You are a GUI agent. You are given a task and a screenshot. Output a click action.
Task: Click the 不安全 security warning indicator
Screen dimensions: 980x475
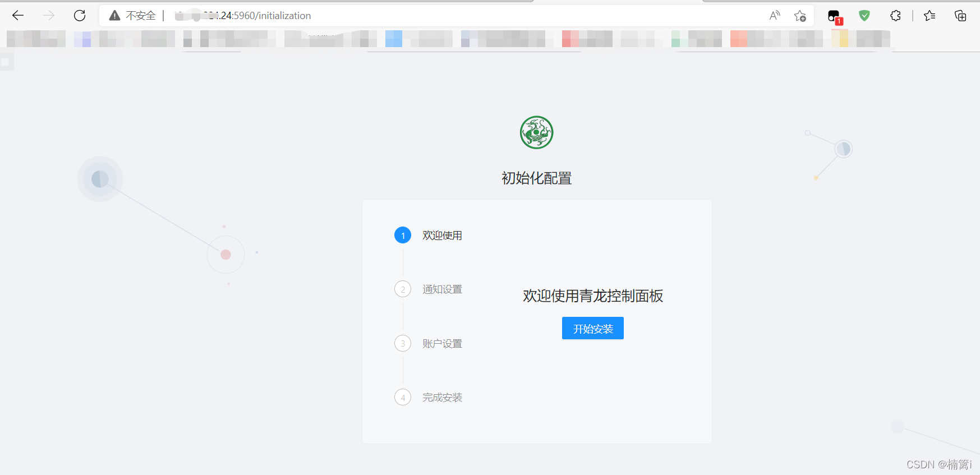(133, 16)
